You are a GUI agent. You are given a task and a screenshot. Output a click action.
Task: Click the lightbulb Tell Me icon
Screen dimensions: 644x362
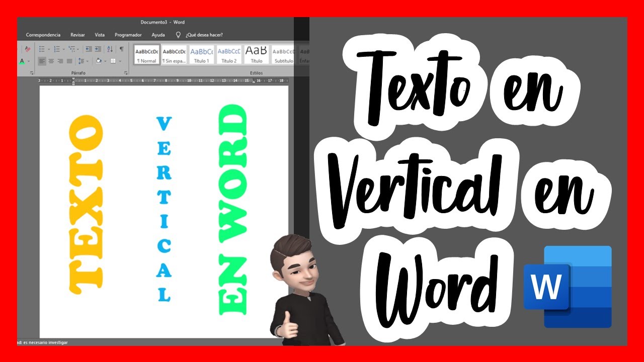click(x=178, y=35)
